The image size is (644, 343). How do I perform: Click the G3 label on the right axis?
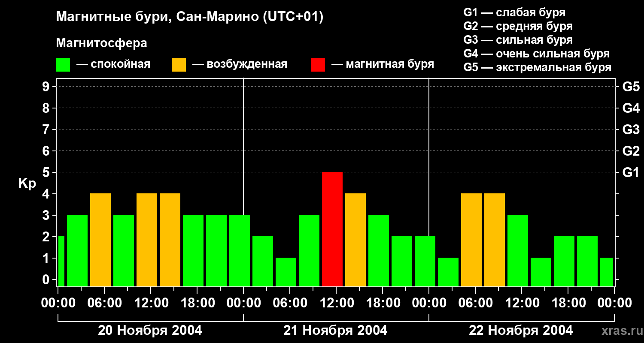[631, 129]
